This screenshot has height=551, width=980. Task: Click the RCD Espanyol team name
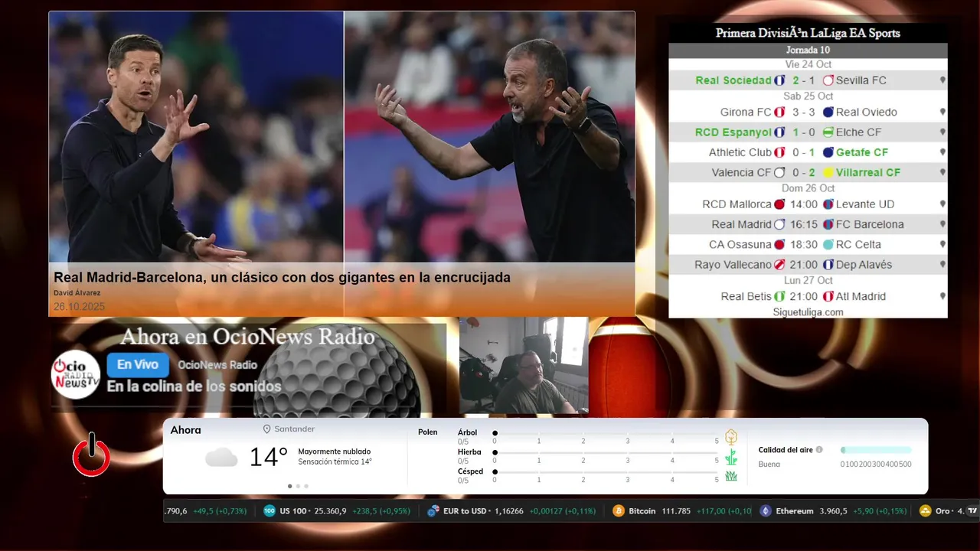[733, 132]
